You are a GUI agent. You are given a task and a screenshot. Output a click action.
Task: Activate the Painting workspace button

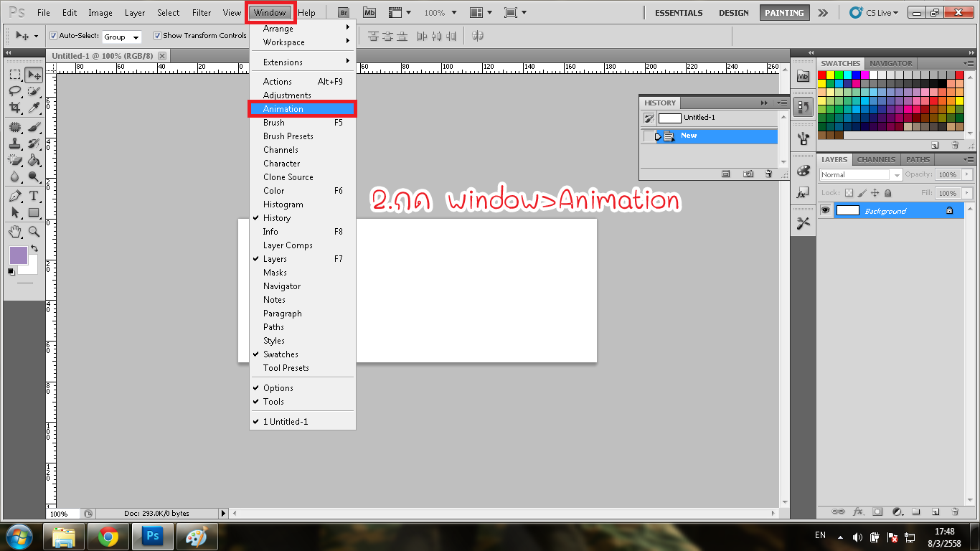784,12
